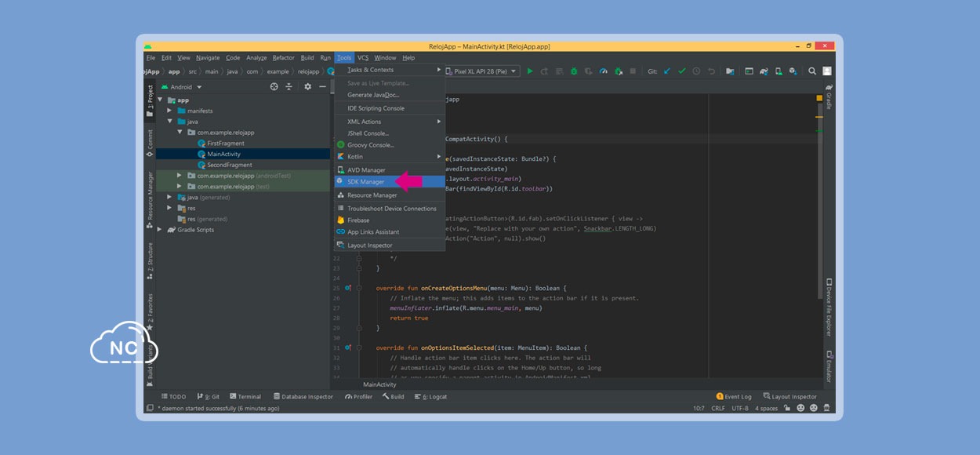Click the green Debug bug icon
The image size is (980, 455).
pyautogui.click(x=574, y=71)
